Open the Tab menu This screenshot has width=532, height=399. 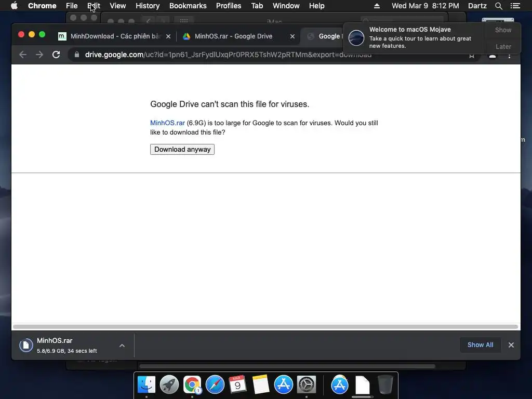[257, 6]
